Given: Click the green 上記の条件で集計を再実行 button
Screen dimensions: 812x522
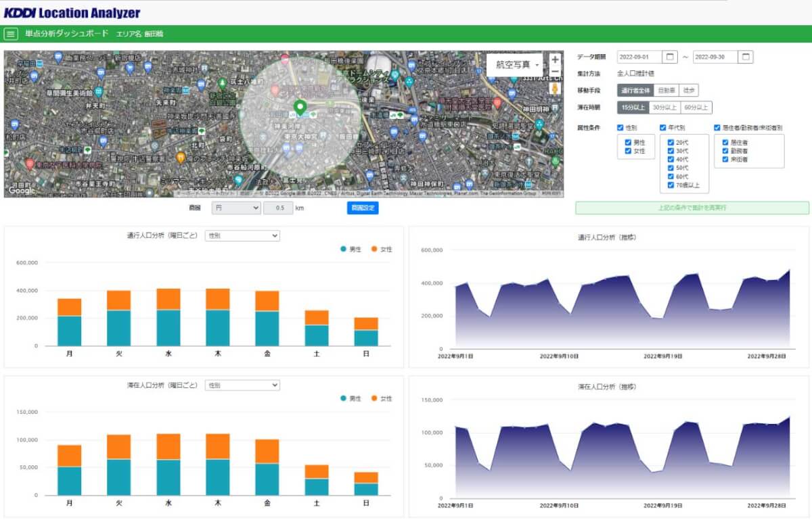Looking at the screenshot, I should 692,208.
